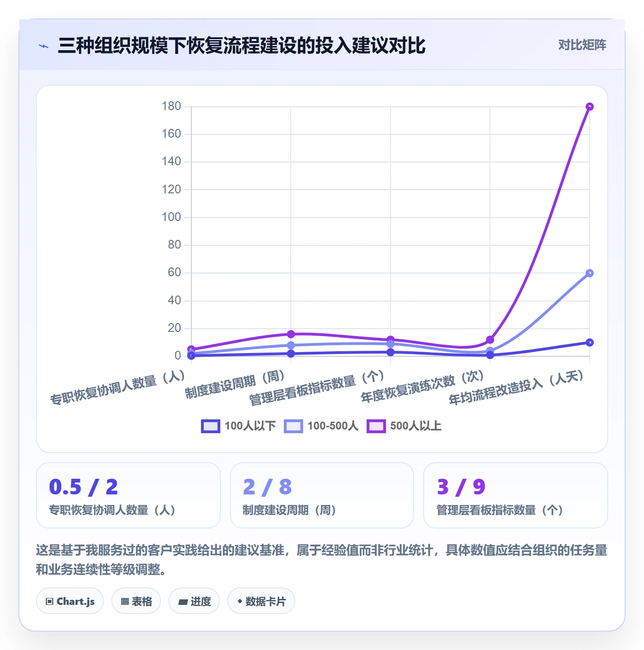Click the 500人以上 legend text
Viewport: 644px width, 650px height.
[x=416, y=426]
